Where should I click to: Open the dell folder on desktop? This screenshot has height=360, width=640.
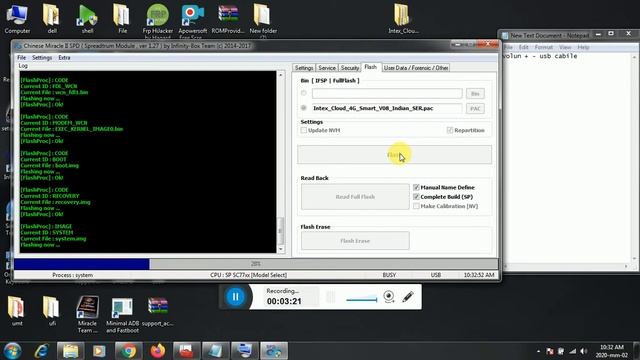pyautogui.click(x=52, y=18)
